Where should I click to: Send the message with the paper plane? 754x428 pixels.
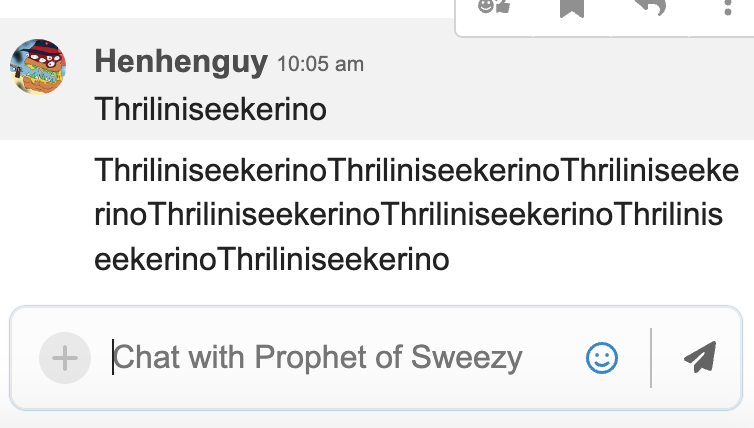[700, 357]
